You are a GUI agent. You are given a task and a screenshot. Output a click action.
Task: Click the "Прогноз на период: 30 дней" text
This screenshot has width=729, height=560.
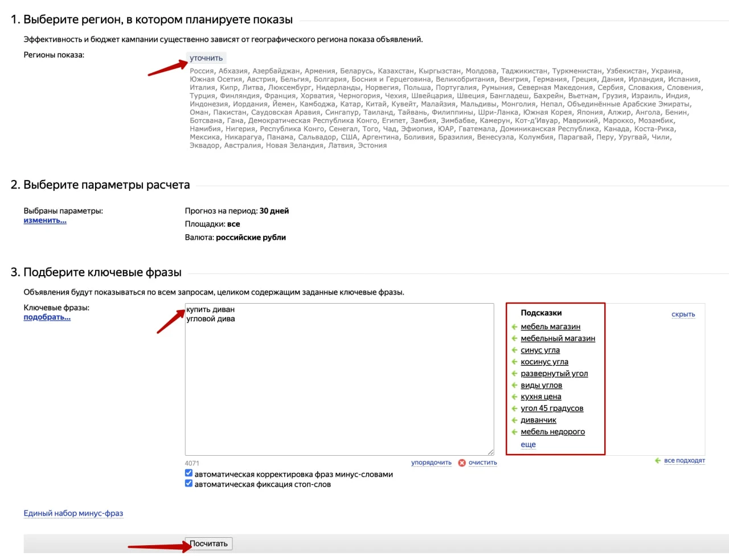pos(237,211)
